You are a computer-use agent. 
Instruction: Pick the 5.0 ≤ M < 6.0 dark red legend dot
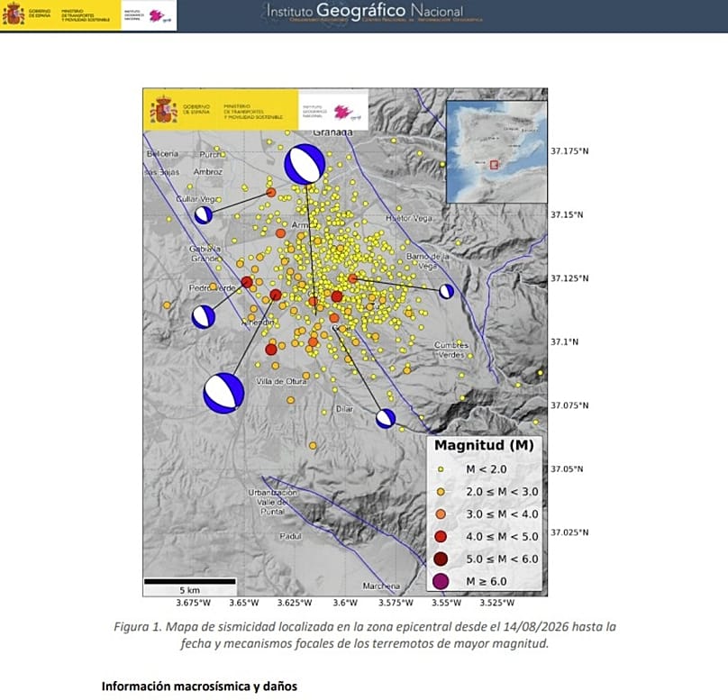(441, 559)
